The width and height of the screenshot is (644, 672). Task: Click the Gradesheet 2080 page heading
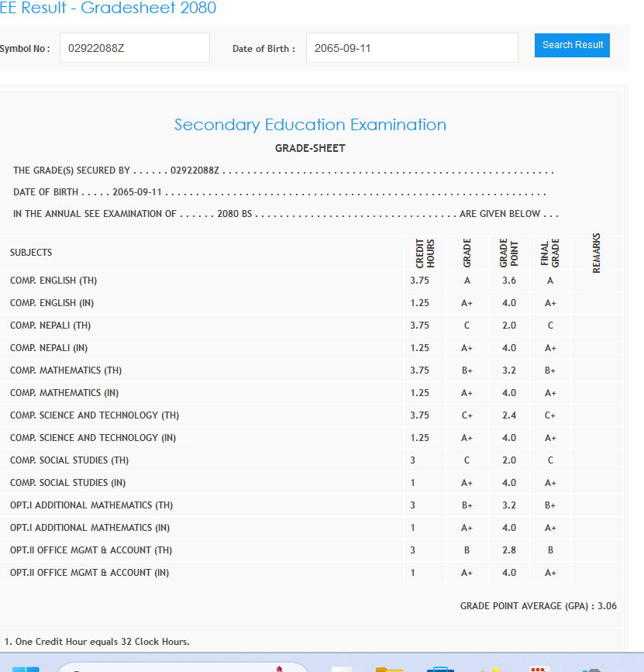(x=108, y=9)
